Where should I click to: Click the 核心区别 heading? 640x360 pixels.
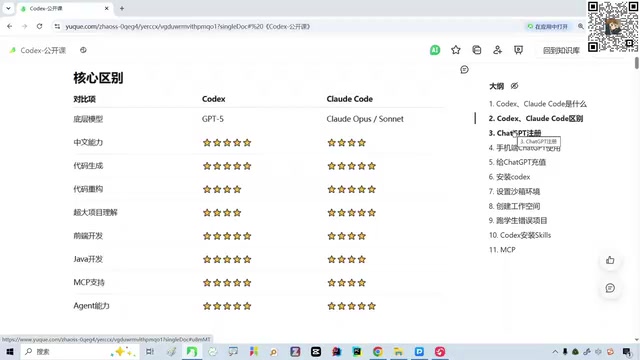[x=98, y=78]
